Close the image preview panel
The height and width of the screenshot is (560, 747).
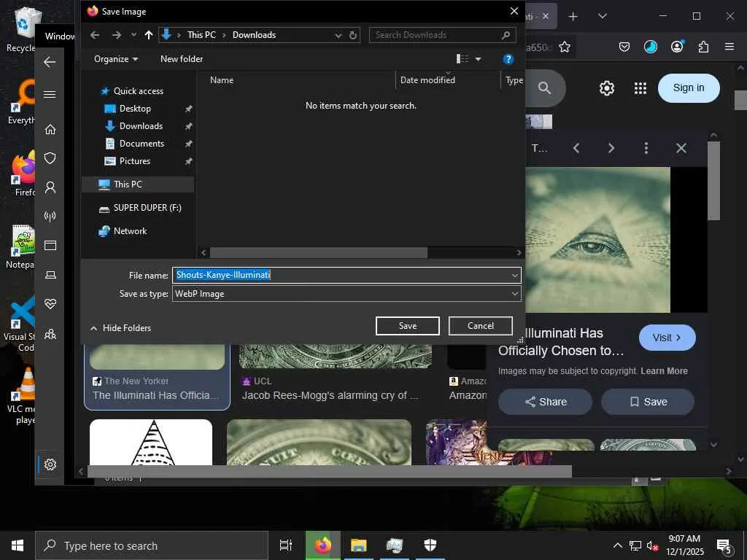tap(681, 148)
